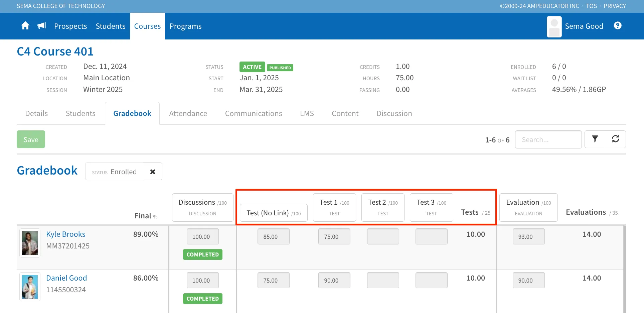
Task: Click the Test 1 column header
Action: pyautogui.click(x=334, y=207)
